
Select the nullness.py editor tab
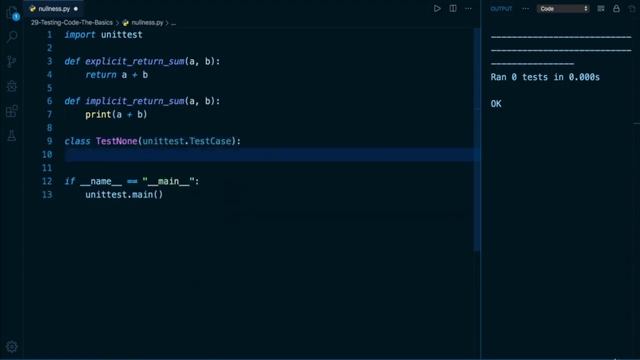(x=54, y=9)
